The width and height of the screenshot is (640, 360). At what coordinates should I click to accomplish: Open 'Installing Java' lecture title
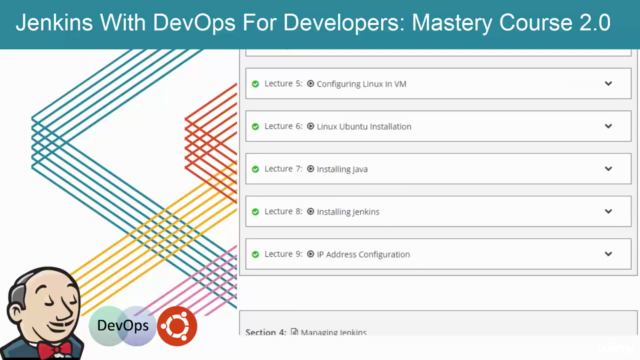[342, 169]
